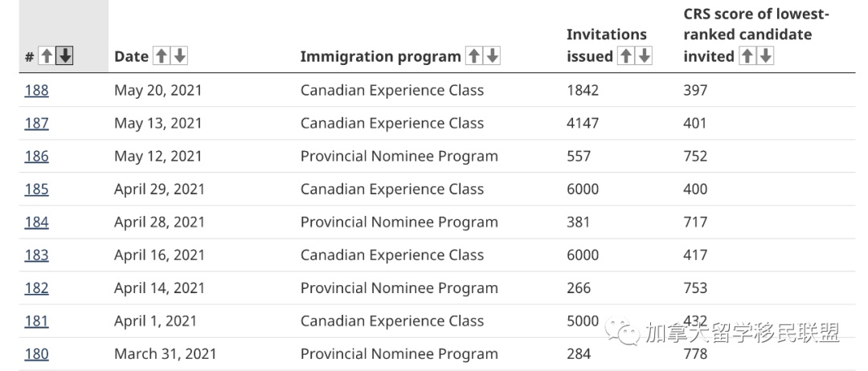Open draw number 187 link

click(x=36, y=123)
